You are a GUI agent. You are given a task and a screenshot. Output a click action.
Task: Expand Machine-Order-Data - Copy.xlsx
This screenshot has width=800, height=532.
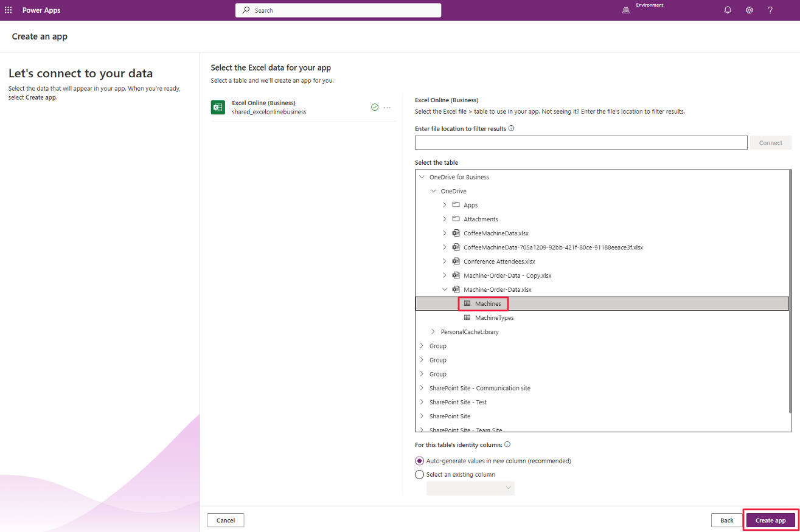pyautogui.click(x=445, y=275)
